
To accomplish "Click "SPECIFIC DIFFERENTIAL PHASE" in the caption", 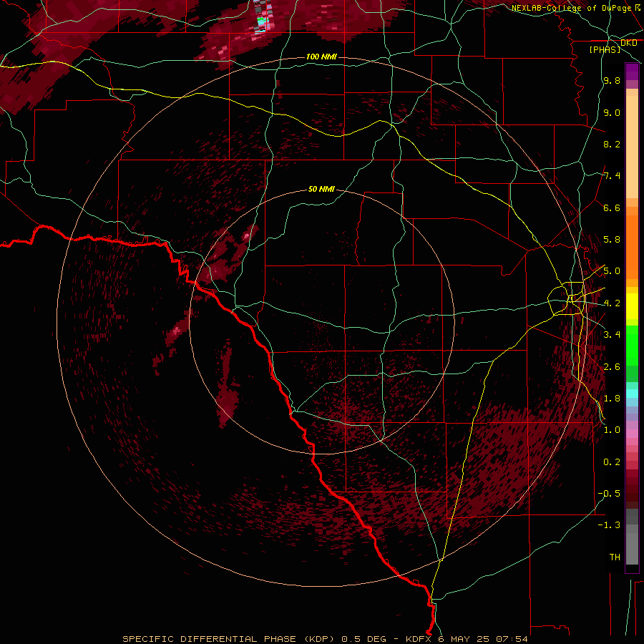I will click(x=209, y=639).
